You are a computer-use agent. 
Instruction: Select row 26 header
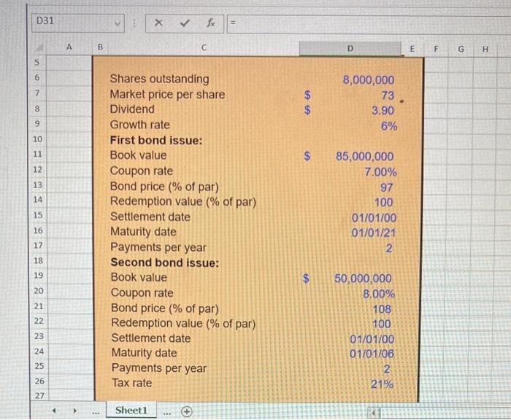pos(39,381)
